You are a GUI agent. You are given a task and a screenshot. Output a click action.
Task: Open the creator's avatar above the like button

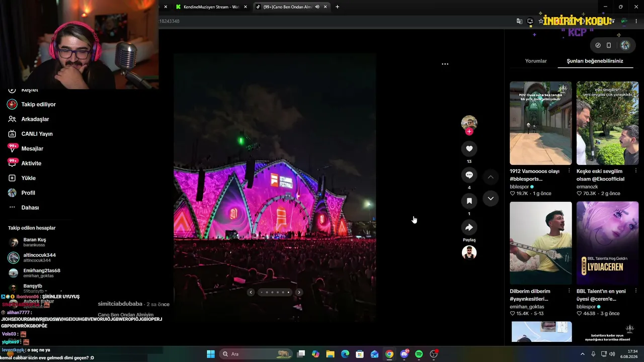469,123
